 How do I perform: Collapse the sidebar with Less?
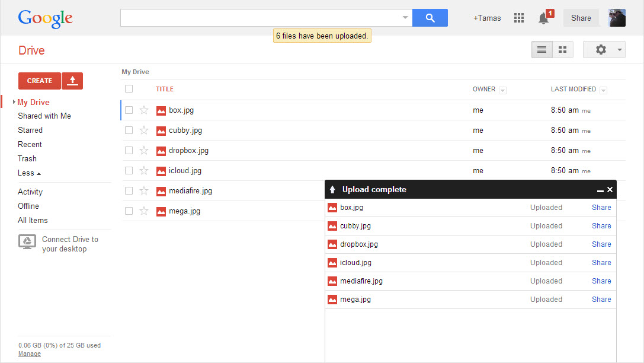point(29,173)
